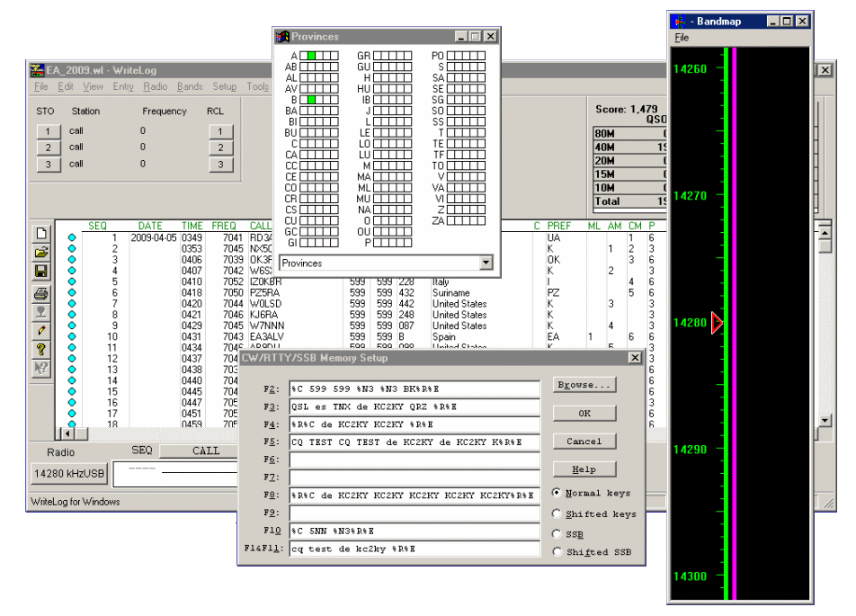
Task: Click the red frequency marker at 14280
Action: [x=717, y=322]
